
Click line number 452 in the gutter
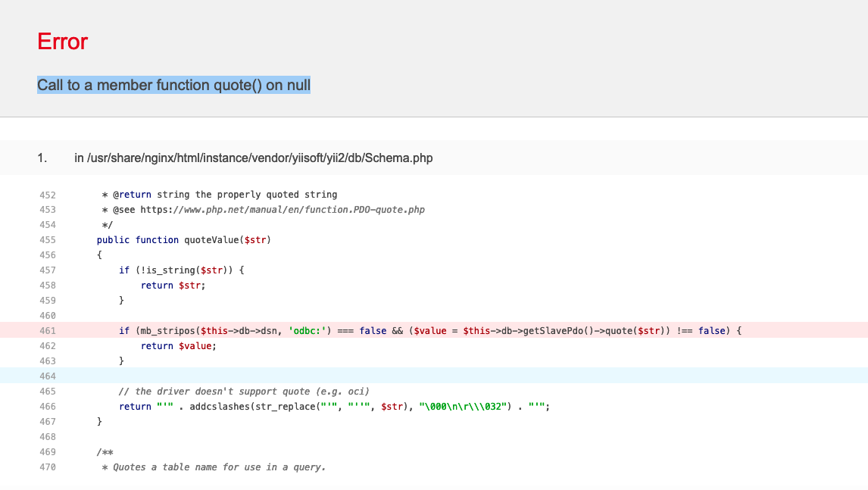(x=48, y=194)
